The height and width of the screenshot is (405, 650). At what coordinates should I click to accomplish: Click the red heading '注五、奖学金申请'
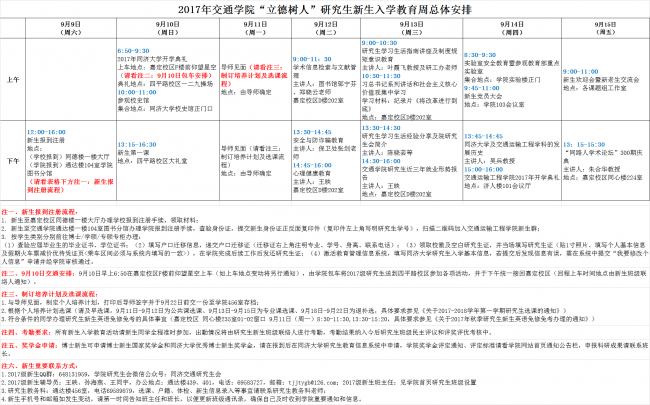point(30,345)
